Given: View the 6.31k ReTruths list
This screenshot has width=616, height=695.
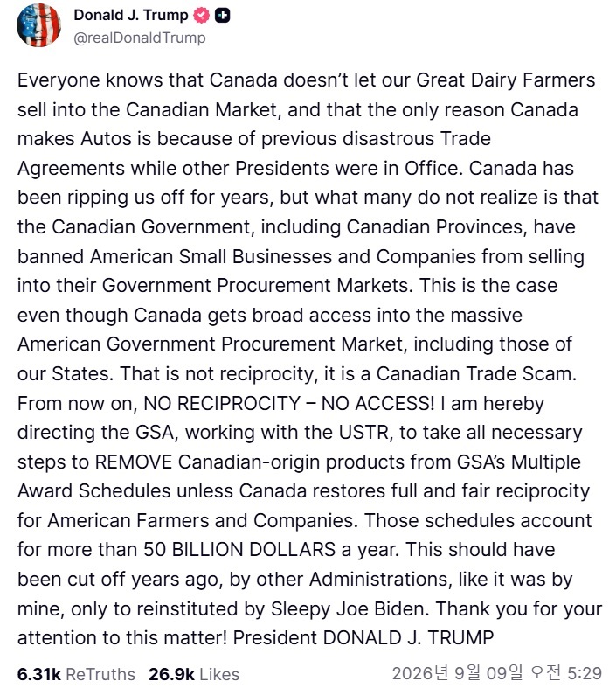Looking at the screenshot, I should coord(76,674).
